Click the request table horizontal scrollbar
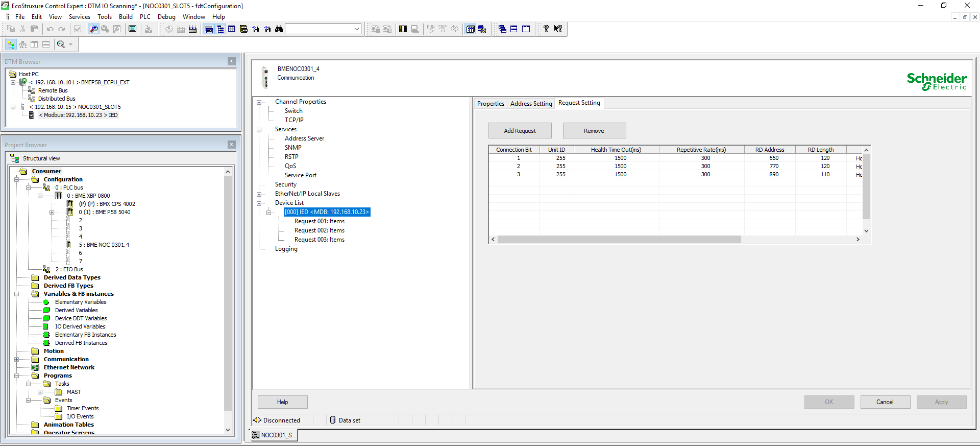 point(619,239)
